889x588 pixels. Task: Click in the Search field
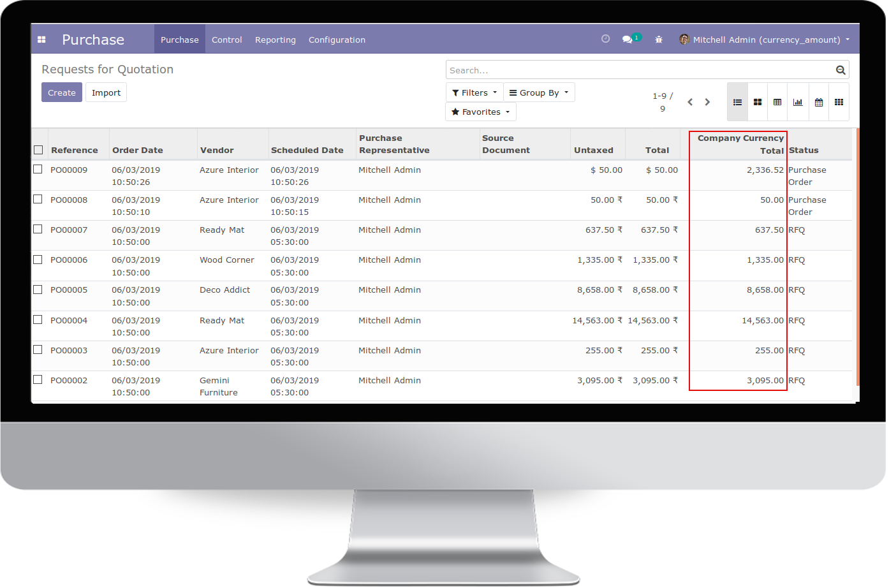641,70
